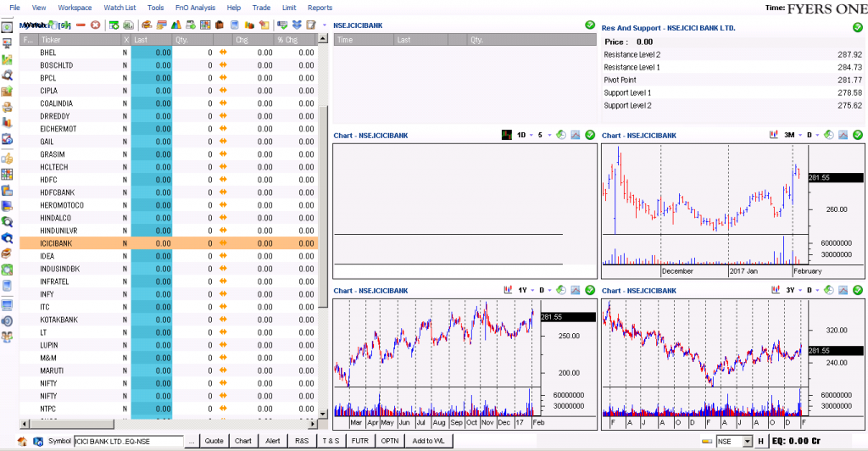Image resolution: width=868 pixels, height=451 pixels.
Task: Click the H toggle button in the status bar
Action: [x=760, y=441]
